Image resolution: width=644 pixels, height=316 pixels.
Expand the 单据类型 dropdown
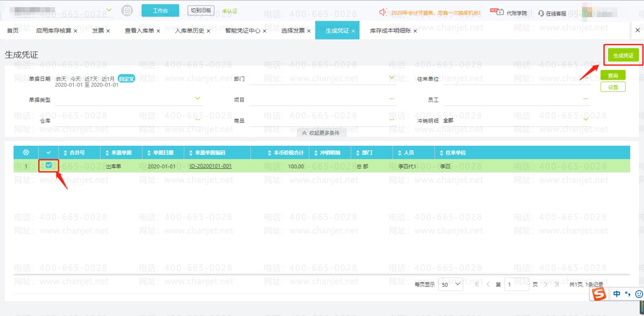pos(197,99)
